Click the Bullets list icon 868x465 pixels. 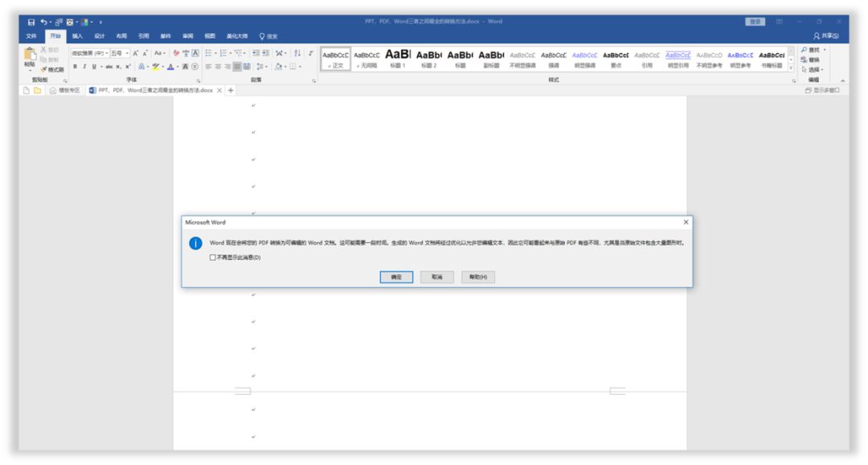(209, 53)
